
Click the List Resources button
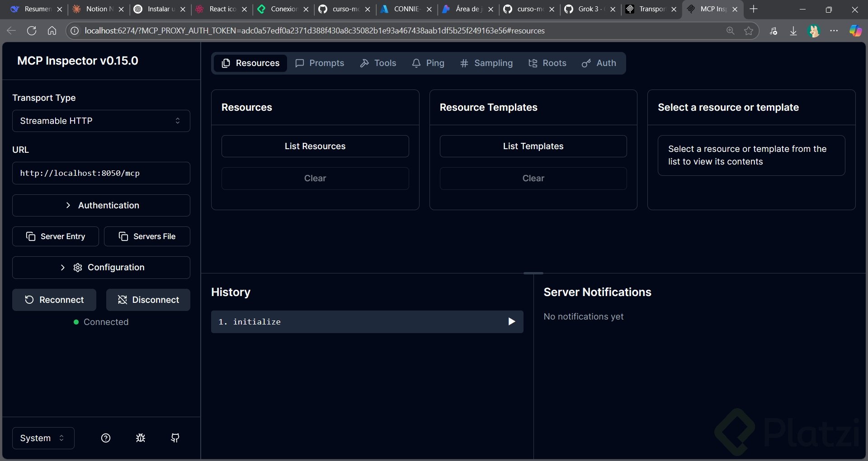[315, 146]
